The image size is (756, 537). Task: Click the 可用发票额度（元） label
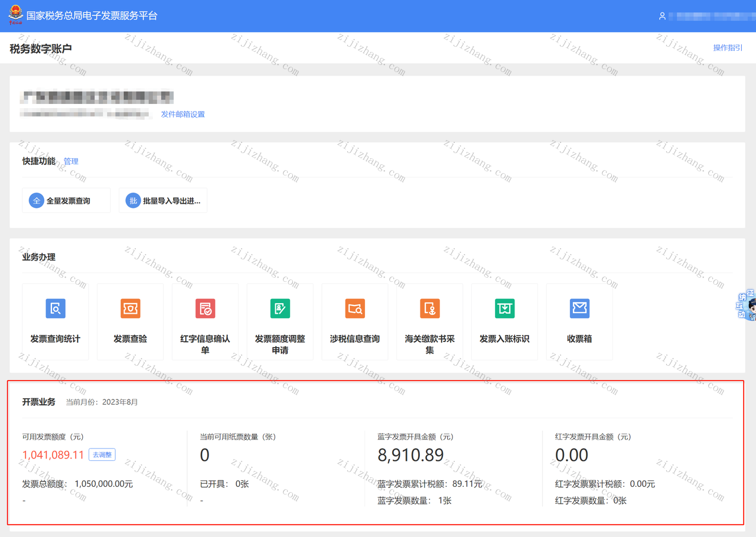[x=53, y=437]
